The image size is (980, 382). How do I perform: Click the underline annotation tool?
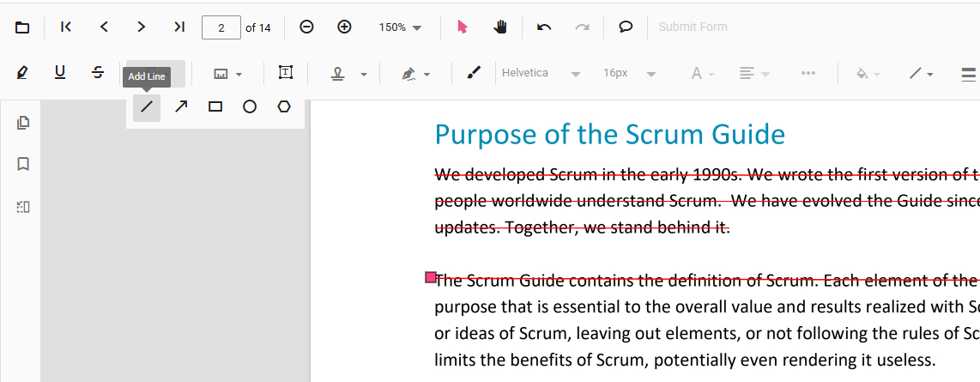(x=60, y=73)
